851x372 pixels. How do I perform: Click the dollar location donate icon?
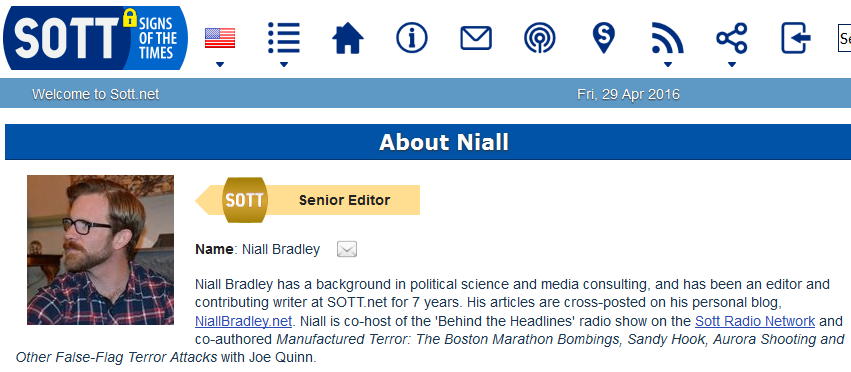click(x=604, y=38)
